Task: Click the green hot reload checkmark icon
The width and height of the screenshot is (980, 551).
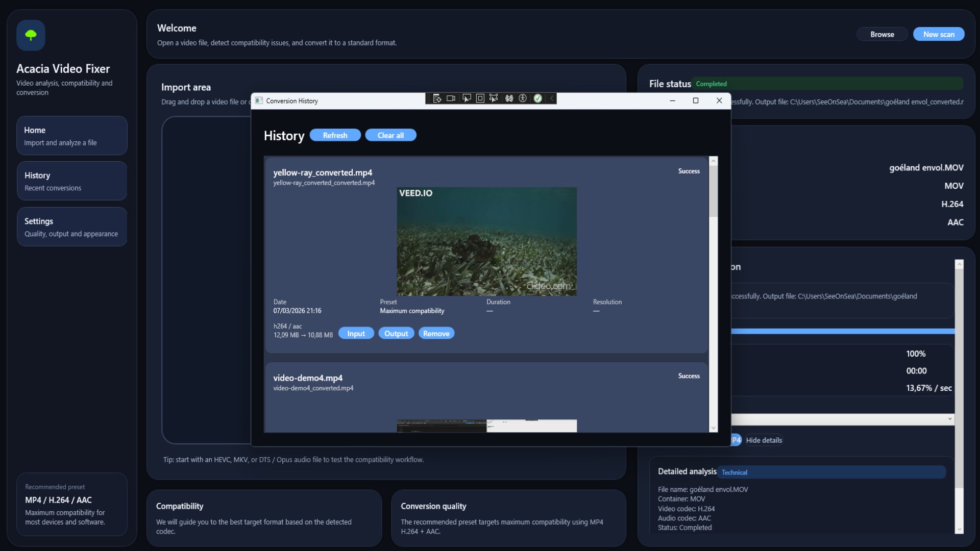Action: [537, 98]
